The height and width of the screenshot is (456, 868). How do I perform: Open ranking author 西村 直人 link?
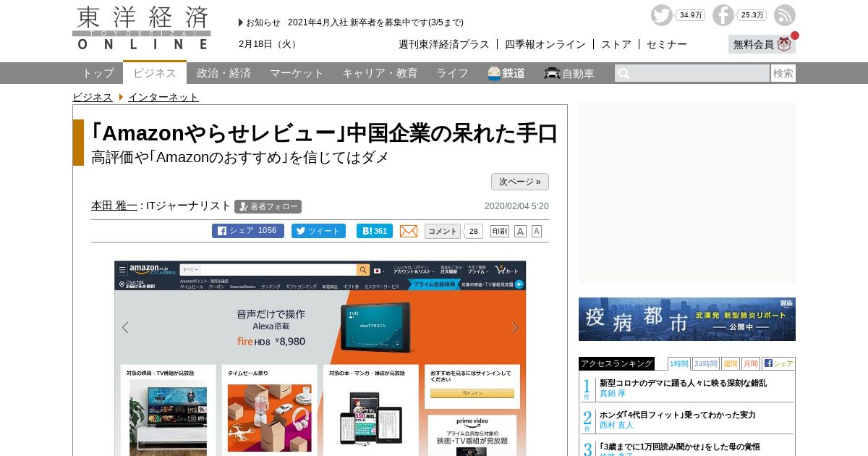pyautogui.click(x=617, y=426)
